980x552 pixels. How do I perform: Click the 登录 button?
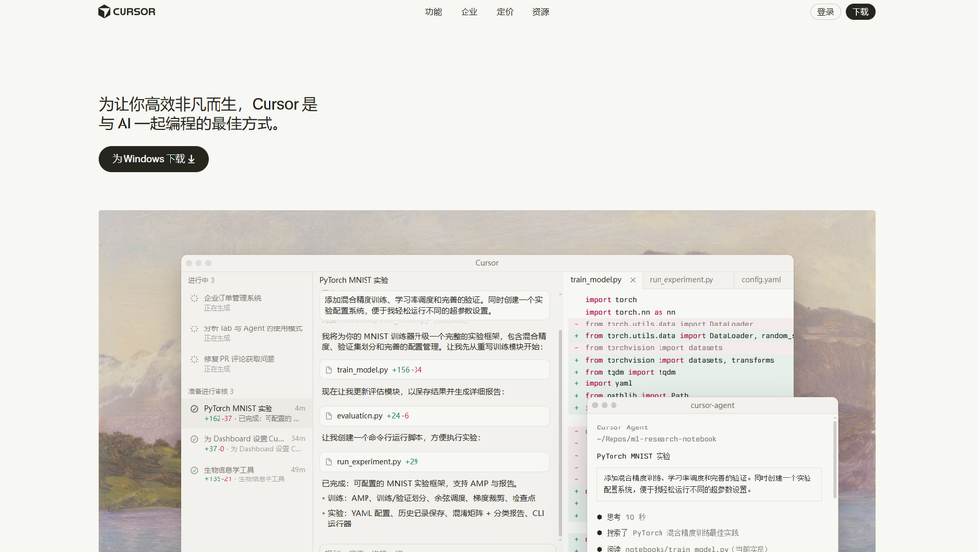(x=825, y=12)
